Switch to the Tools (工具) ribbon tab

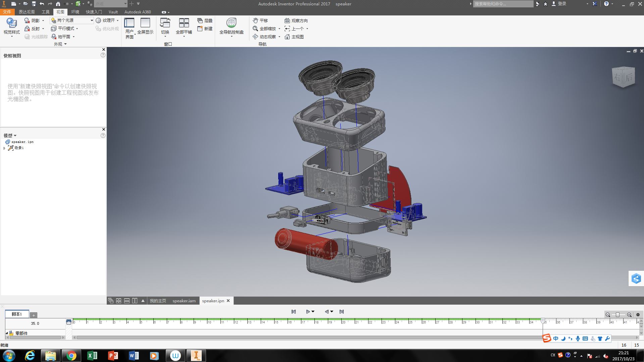click(x=46, y=12)
